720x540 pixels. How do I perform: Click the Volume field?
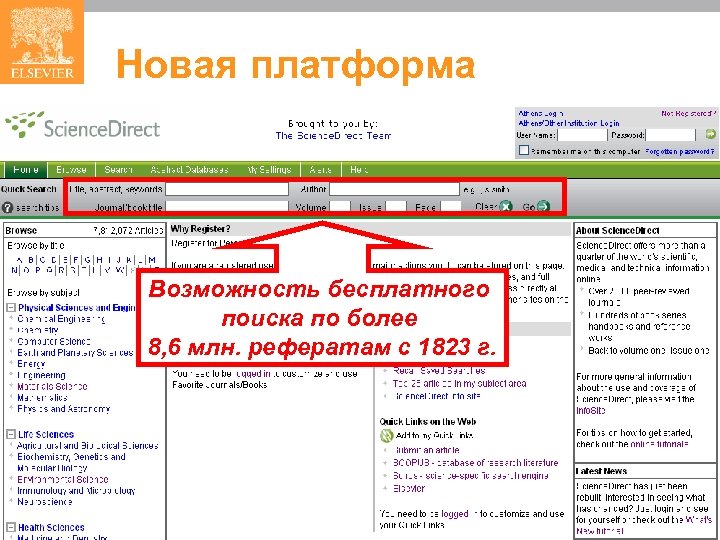pos(340,207)
